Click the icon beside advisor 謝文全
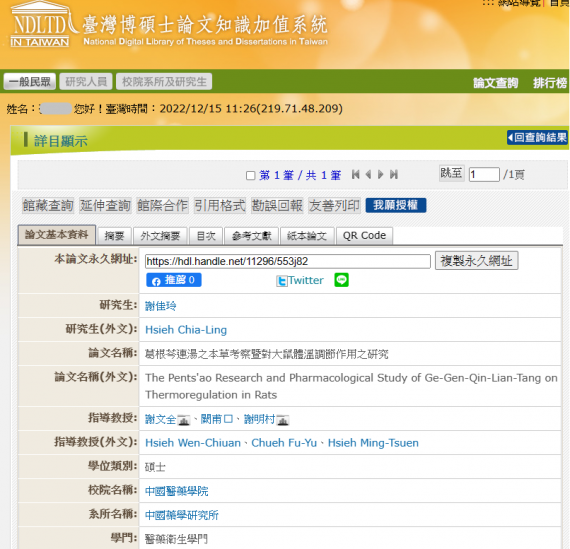Image resolution: width=570 pixels, height=549 pixels. pyautogui.click(x=184, y=420)
